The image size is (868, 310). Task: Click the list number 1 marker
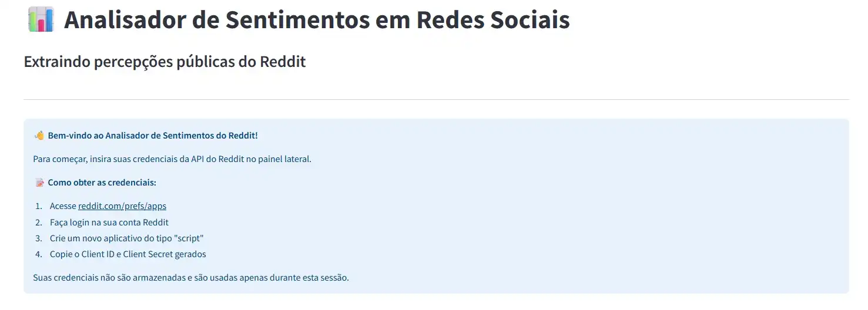(39, 206)
